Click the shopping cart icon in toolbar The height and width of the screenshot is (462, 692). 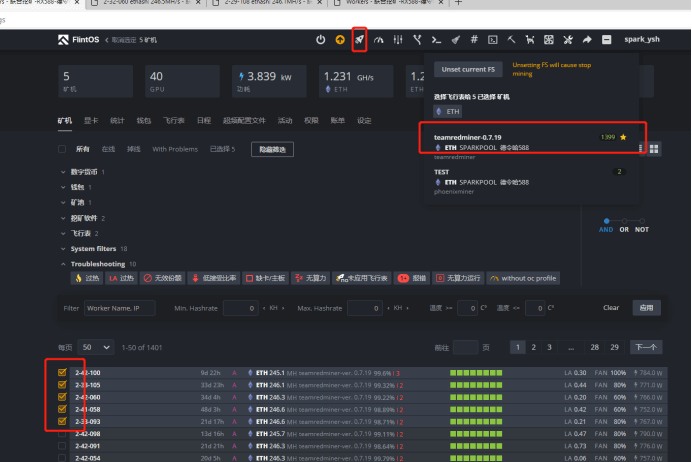tap(529, 40)
